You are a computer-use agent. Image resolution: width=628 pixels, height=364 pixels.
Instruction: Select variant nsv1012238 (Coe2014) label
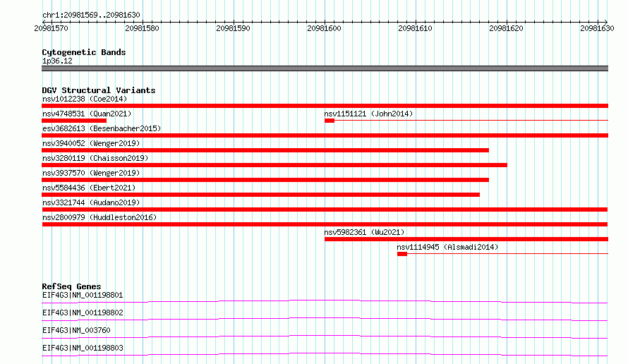(85, 99)
